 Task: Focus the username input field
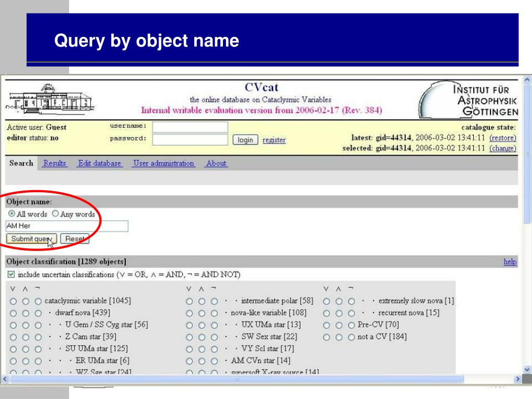[x=190, y=127]
